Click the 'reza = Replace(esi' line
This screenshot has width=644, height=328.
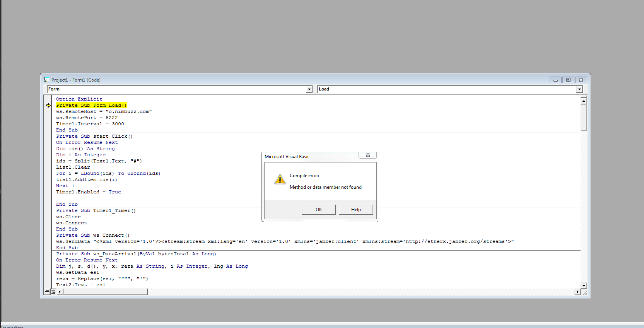(102, 278)
